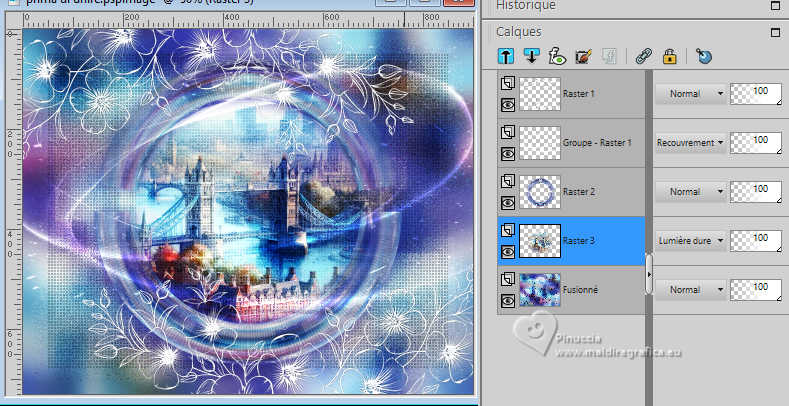Click the layers panel splitter handle arrow
789x406 pixels.
pos(649,274)
